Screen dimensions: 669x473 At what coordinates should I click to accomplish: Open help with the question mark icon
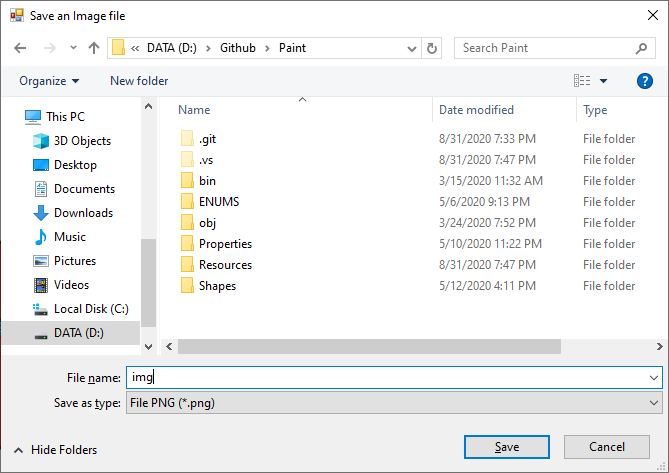point(644,81)
